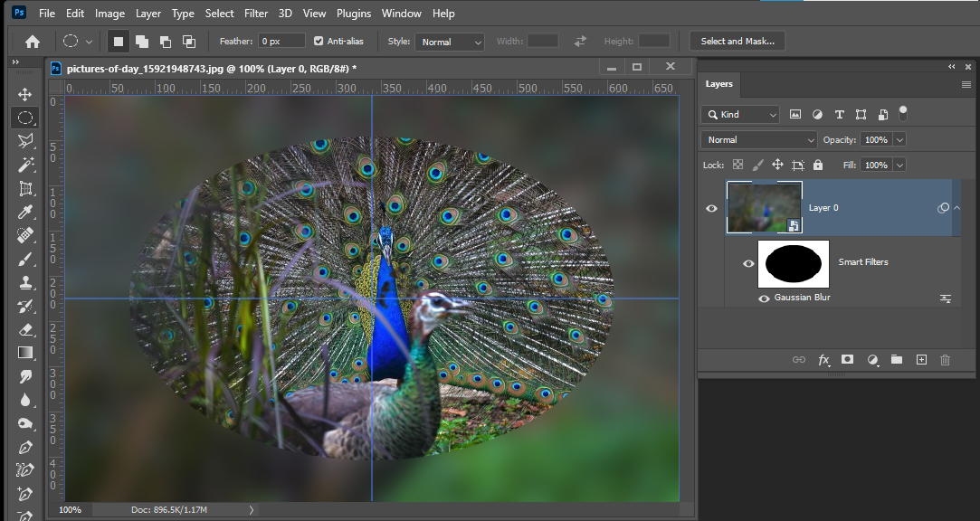Switch to the Layers tab
Screen dimensions: 980x521
(719, 83)
